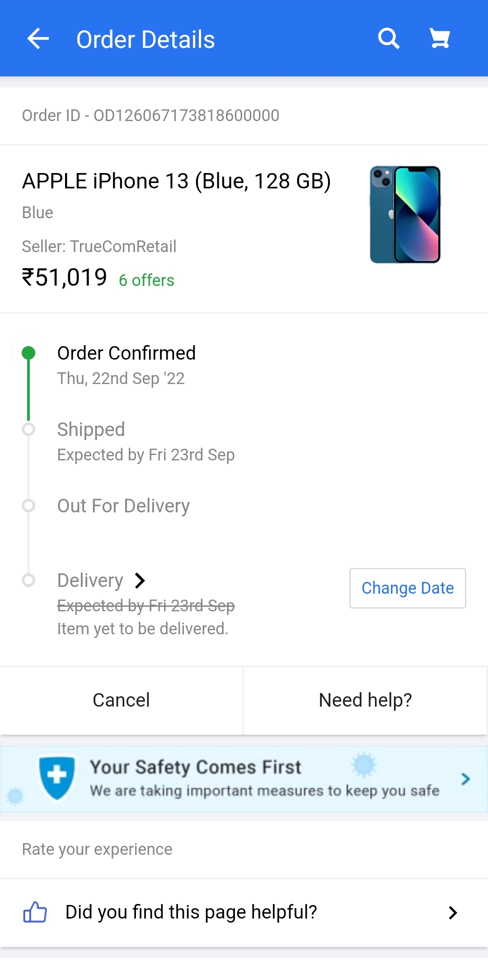Tap the Your Safety Comes First banner text

pos(195,767)
